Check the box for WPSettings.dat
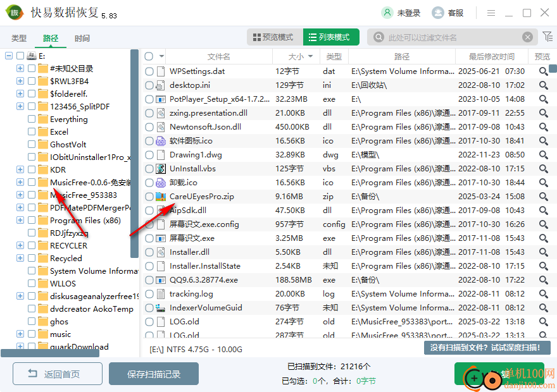557x392 pixels. click(x=149, y=71)
